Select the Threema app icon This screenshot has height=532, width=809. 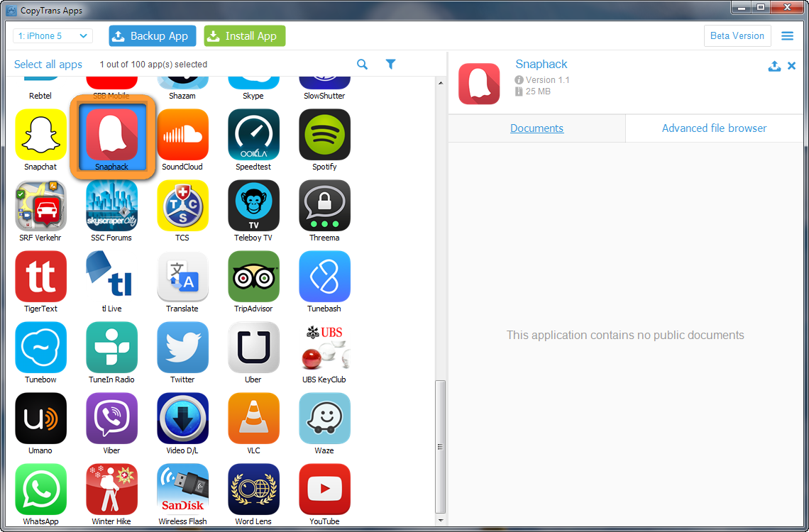(x=324, y=206)
